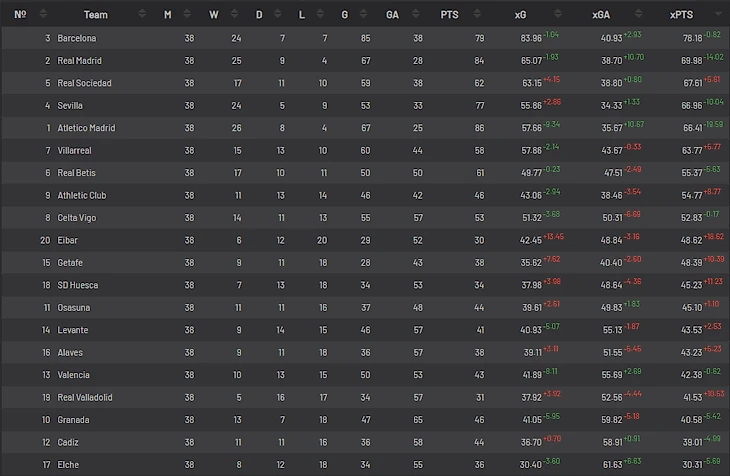Screen dimensions: 730x476
Task: Sort table by the № column header
Action: click(x=20, y=14)
